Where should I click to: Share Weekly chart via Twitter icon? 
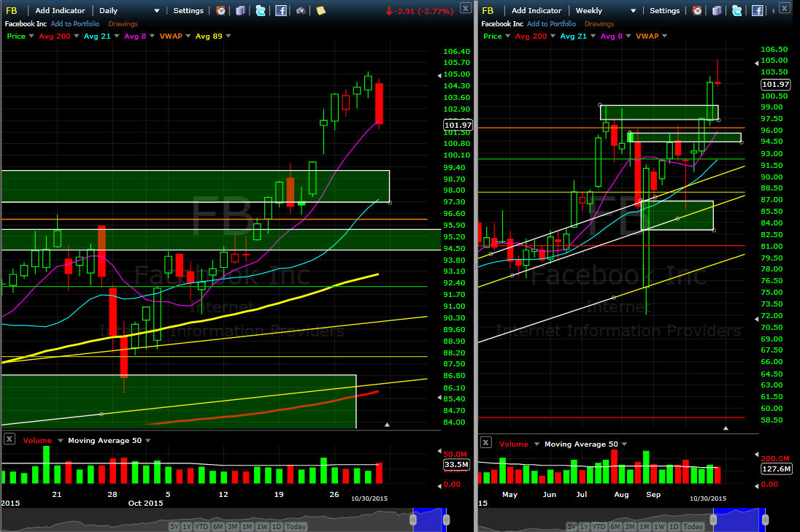click(x=736, y=10)
